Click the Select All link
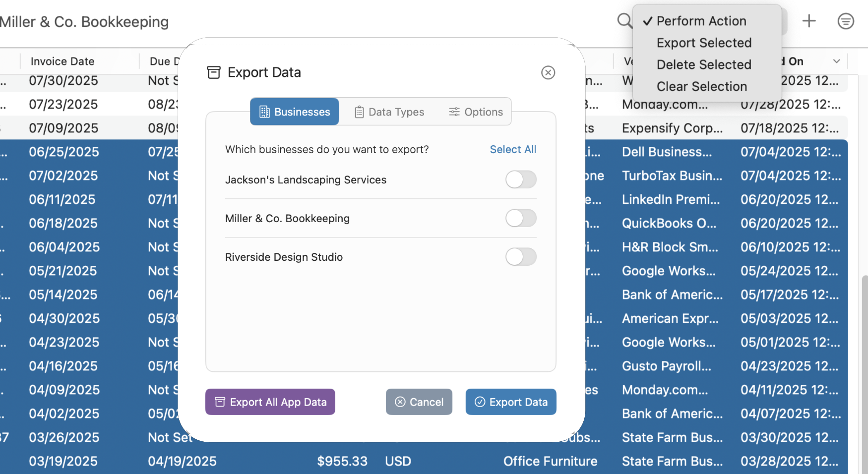The height and width of the screenshot is (474, 868). pos(513,149)
